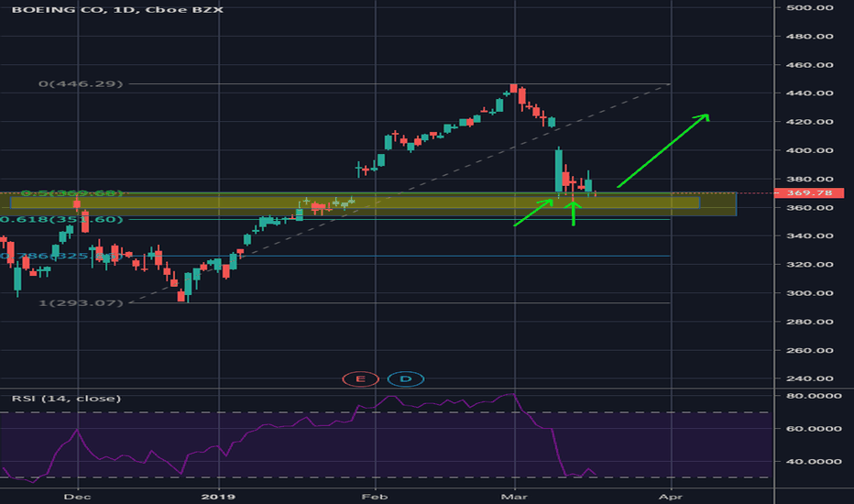854x504 pixels.
Task: Click the 340.00 price axis label
Action: 809,236
